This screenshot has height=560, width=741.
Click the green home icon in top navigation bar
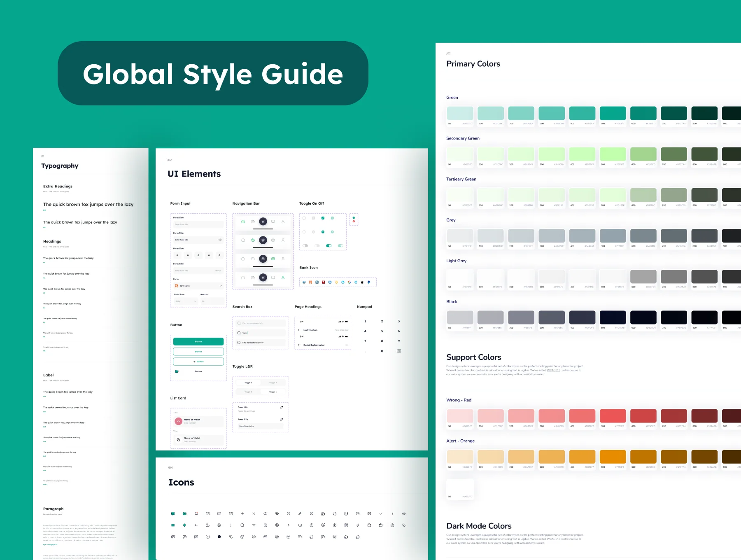[243, 222]
